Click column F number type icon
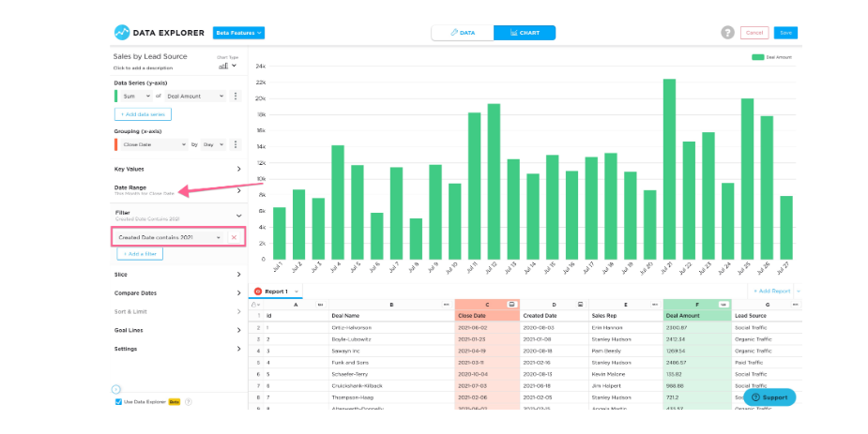868x434 pixels. pyautogui.click(x=723, y=304)
